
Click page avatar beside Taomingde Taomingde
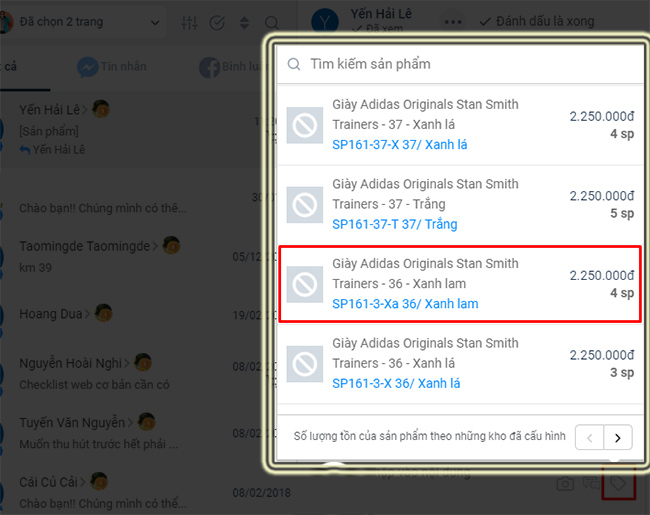click(171, 245)
